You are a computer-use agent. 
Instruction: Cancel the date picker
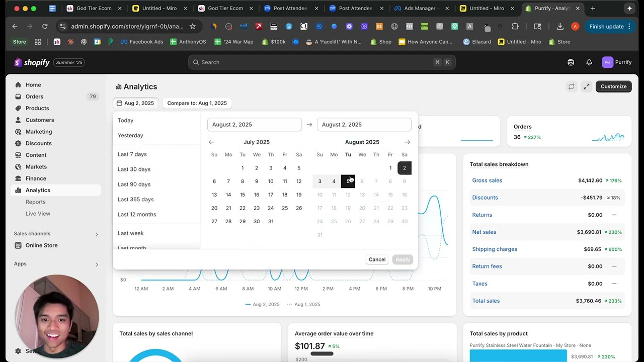[377, 259]
